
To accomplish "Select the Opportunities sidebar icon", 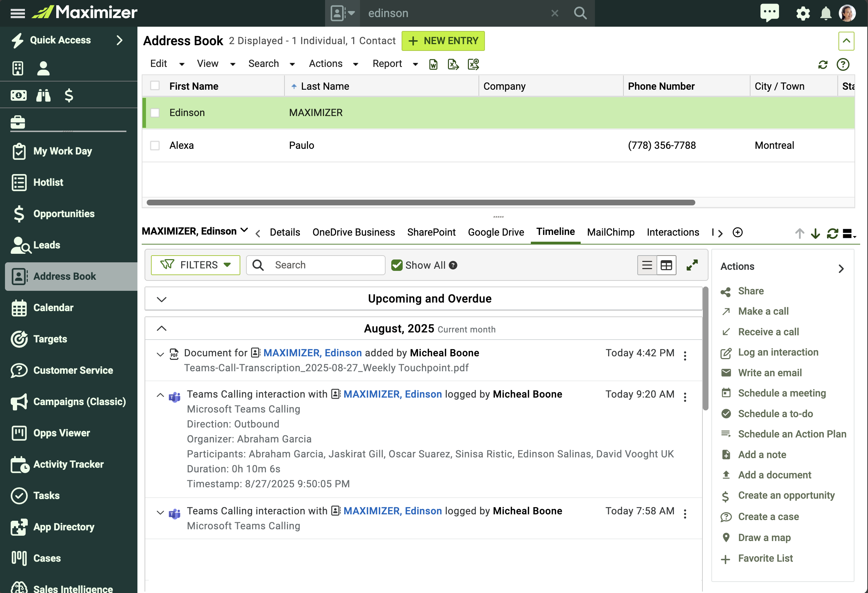I will [x=19, y=214].
